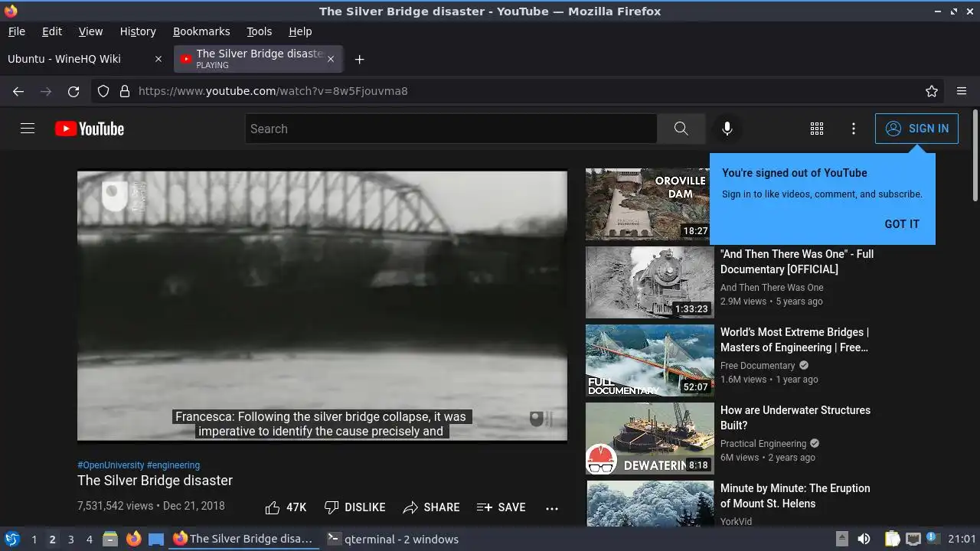
Task: Click the YouTube search magnifier button
Action: (681, 129)
